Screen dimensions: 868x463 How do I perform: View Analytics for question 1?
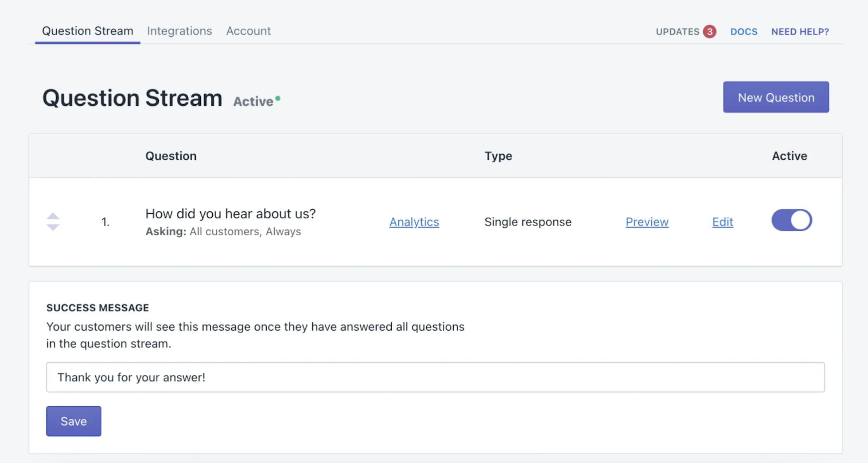tap(414, 222)
